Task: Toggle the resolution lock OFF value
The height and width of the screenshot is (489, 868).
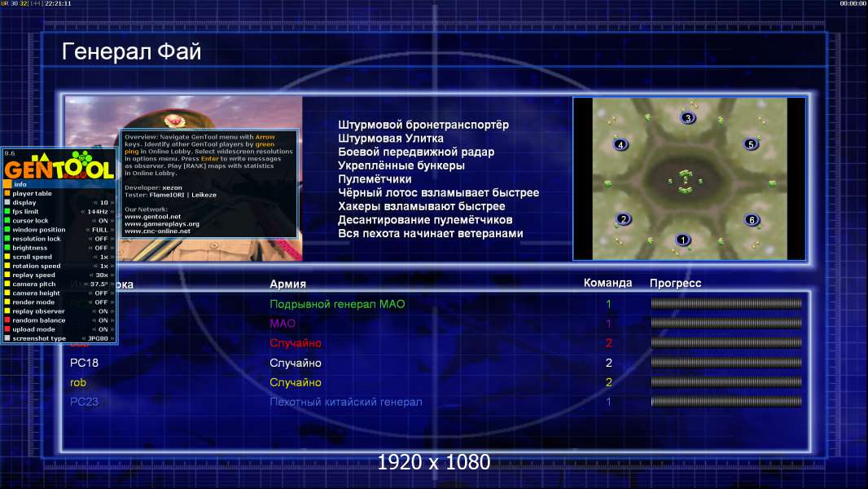Action: tap(101, 239)
